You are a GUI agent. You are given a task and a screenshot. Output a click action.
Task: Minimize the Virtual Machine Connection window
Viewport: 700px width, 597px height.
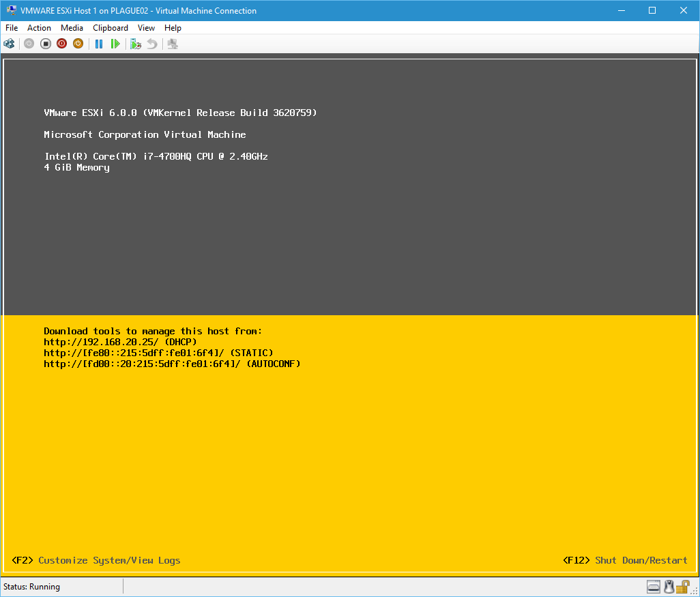(x=621, y=10)
